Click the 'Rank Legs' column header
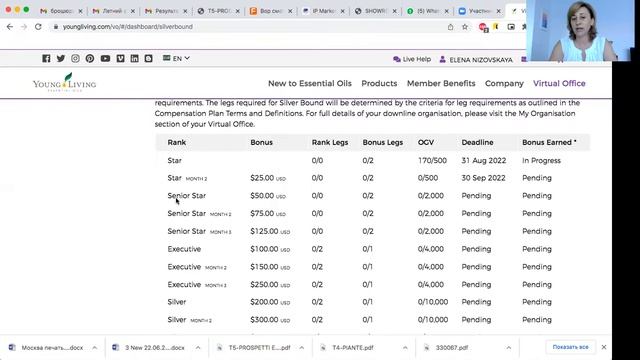The image size is (640, 360). [x=330, y=142]
